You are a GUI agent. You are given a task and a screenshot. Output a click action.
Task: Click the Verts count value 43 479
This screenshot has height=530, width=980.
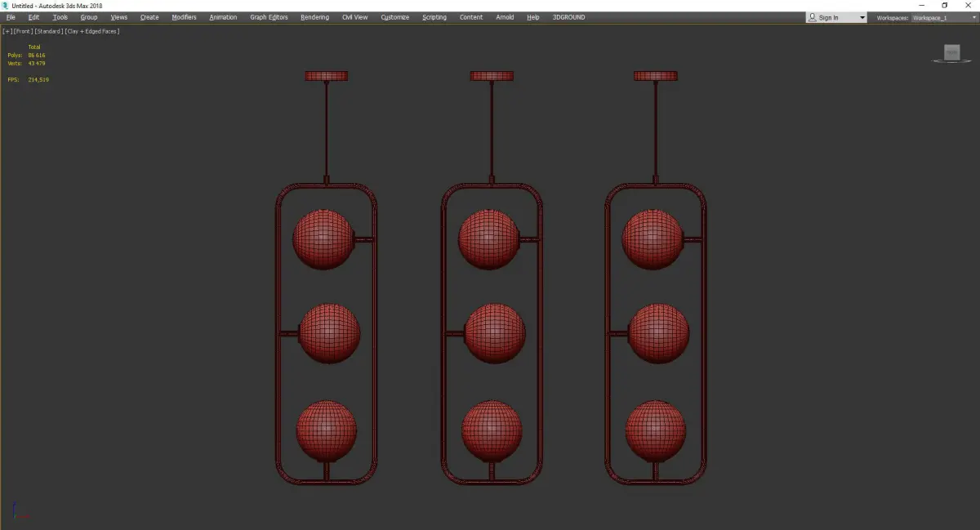(37, 63)
